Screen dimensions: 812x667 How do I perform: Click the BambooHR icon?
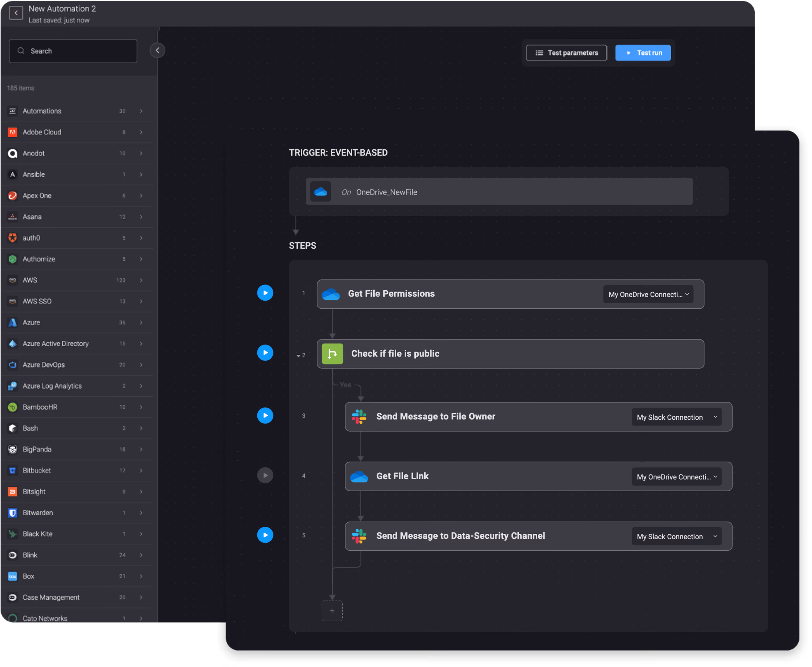(x=13, y=407)
